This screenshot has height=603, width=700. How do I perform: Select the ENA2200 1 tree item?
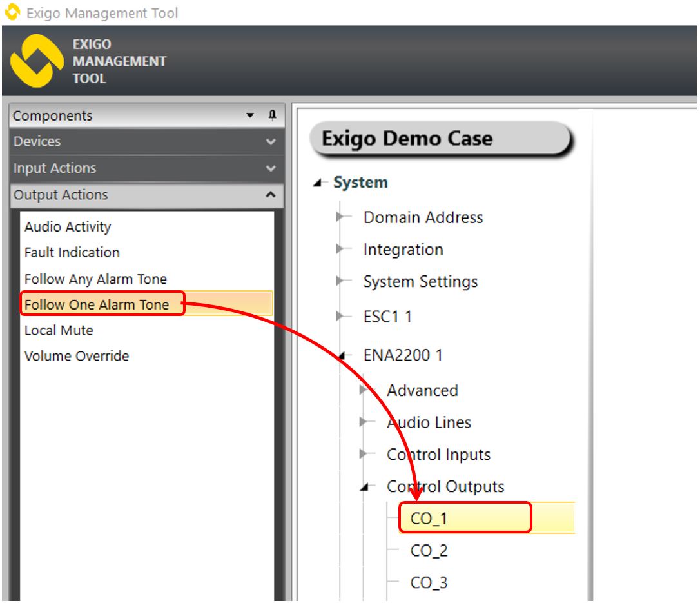[403, 355]
